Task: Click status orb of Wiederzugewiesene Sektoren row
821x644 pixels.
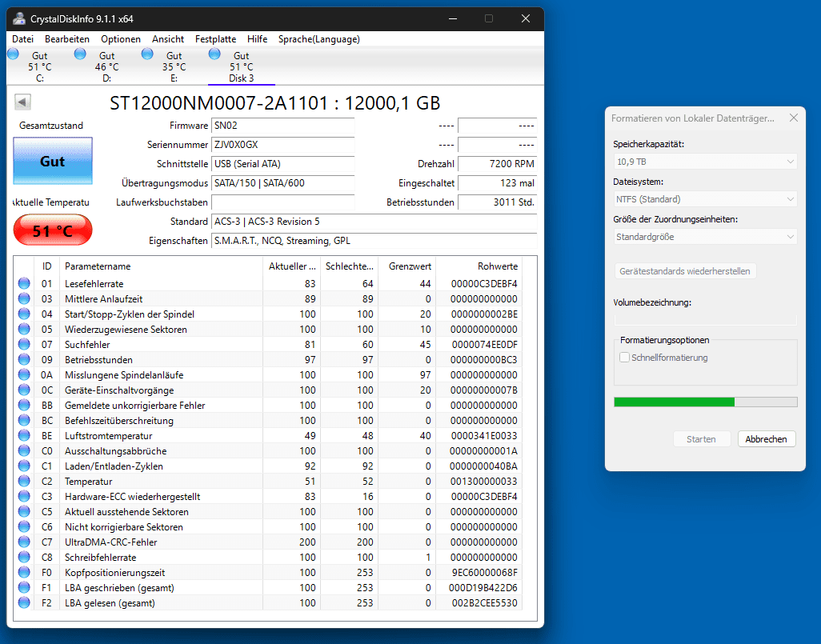Action: pos(24,329)
